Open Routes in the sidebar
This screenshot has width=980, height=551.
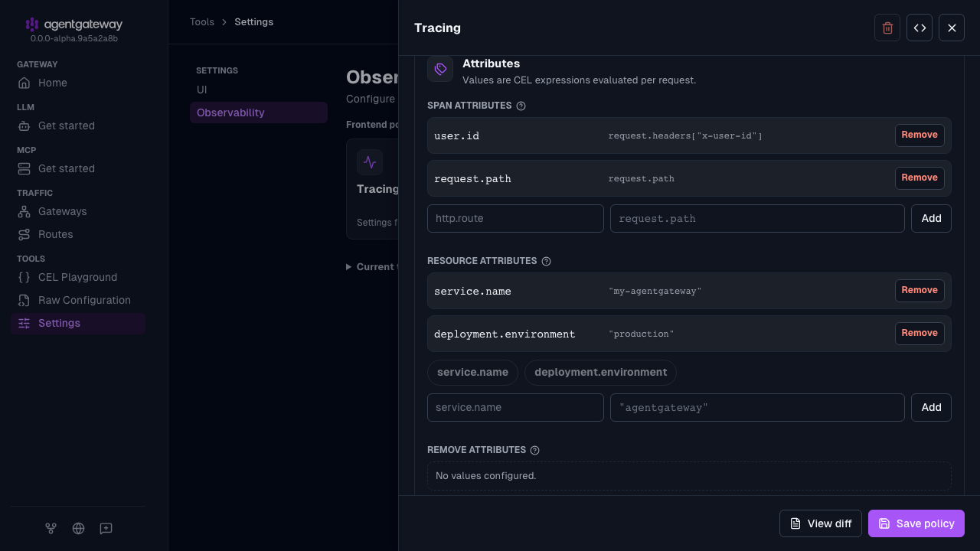(x=78, y=234)
